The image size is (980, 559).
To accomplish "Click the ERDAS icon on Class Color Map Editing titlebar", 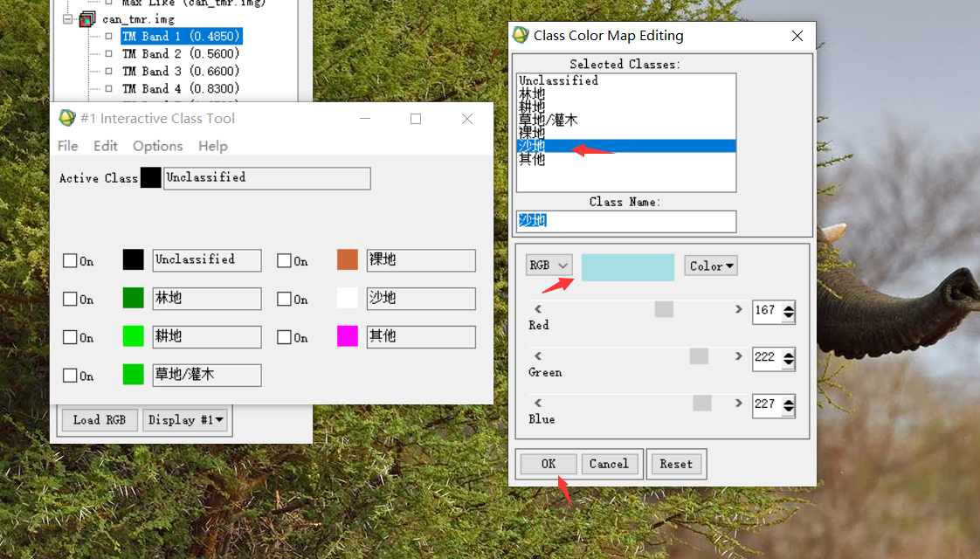I will pos(521,35).
